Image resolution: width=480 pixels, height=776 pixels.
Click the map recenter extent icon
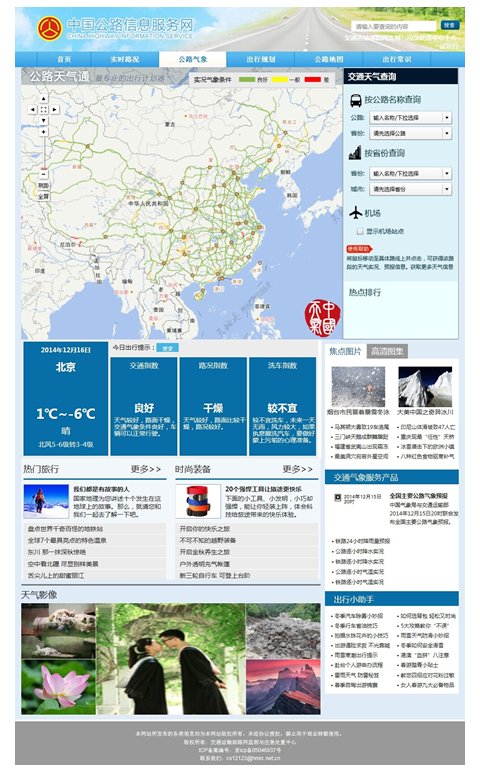(44, 109)
